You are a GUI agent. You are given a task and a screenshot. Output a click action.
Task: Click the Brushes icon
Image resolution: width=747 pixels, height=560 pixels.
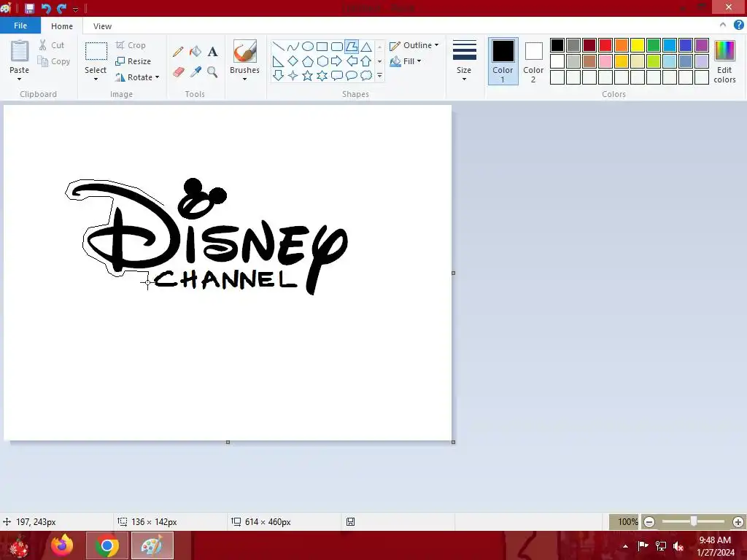pos(245,51)
